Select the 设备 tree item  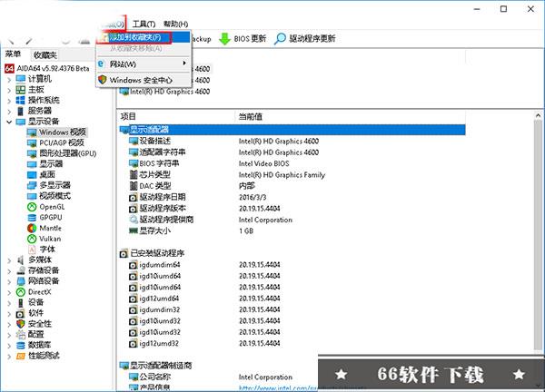tap(30, 302)
